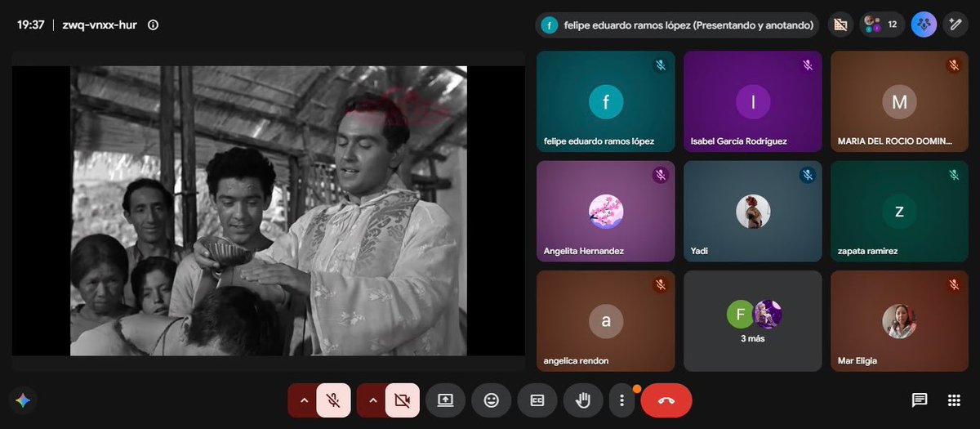Viewport: 980px width, 429px height.
Task: Click muted mic icon on Isabel García tile
Action: pos(807,65)
